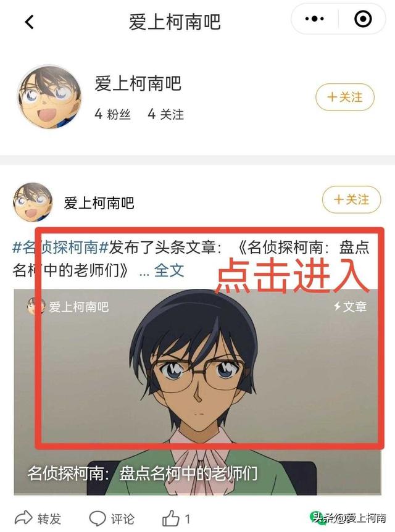Like the post with thumbs-up icon
The width and height of the screenshot is (395, 532).
coord(171,518)
